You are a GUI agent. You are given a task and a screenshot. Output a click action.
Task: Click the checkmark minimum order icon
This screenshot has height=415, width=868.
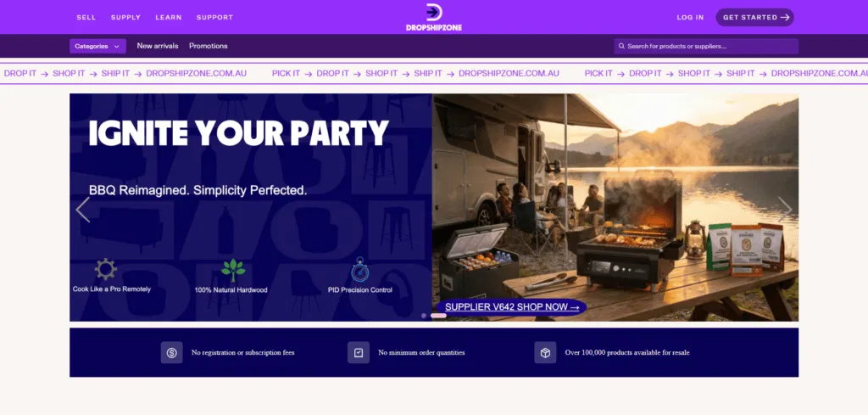(359, 352)
